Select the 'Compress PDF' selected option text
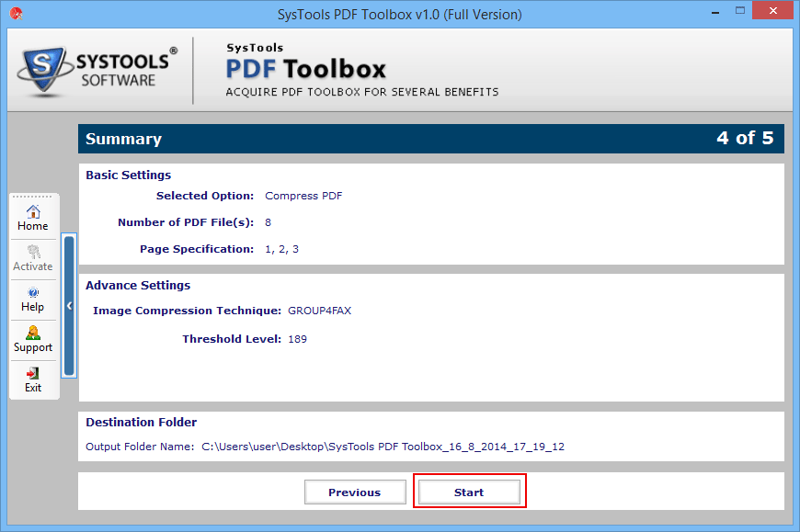Screen dimensions: 800x532 tap(303, 197)
